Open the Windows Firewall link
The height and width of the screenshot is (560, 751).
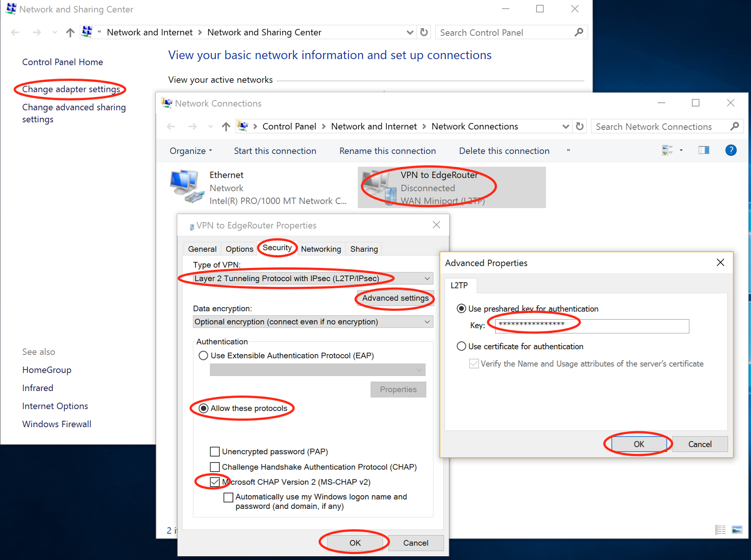coord(57,424)
